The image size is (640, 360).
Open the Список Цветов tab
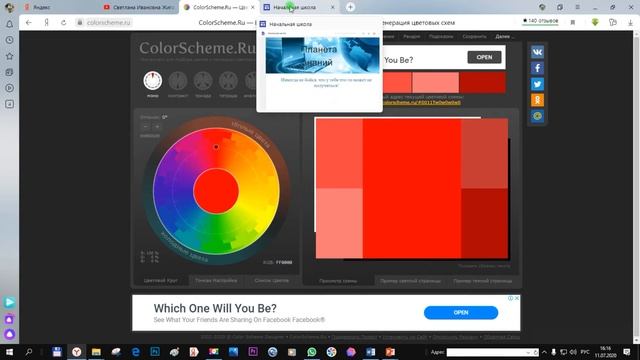pyautogui.click(x=271, y=281)
